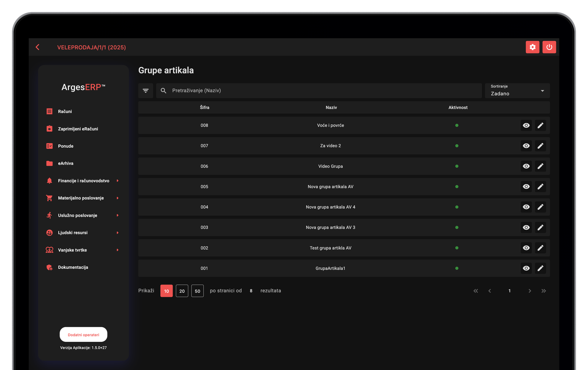View details of Za video 2
The width and height of the screenshot is (588, 370).
[526, 146]
